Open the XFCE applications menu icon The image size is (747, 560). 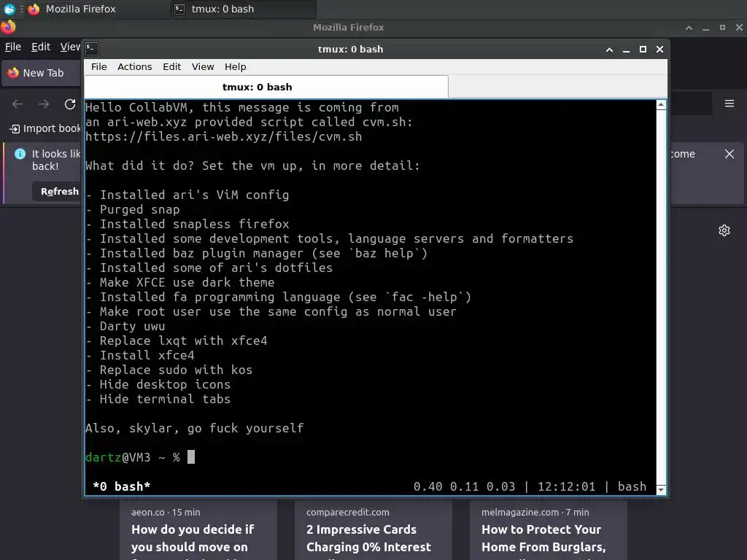pyautogui.click(x=9, y=9)
